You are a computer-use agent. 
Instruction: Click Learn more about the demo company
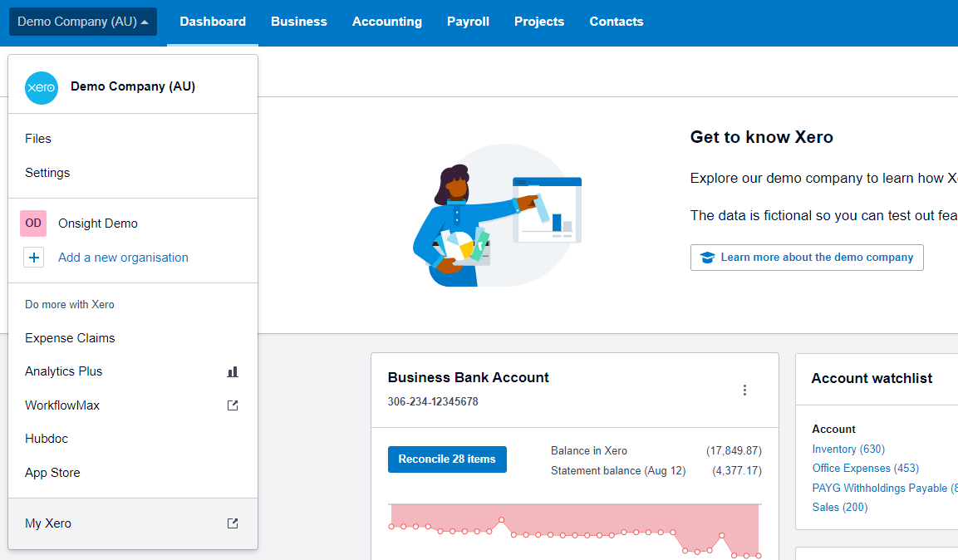coord(807,258)
